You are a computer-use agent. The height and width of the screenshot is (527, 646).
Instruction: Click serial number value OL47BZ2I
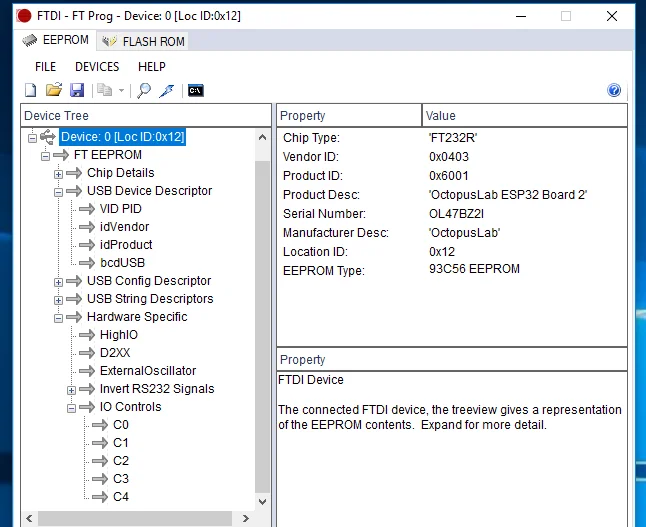456,214
